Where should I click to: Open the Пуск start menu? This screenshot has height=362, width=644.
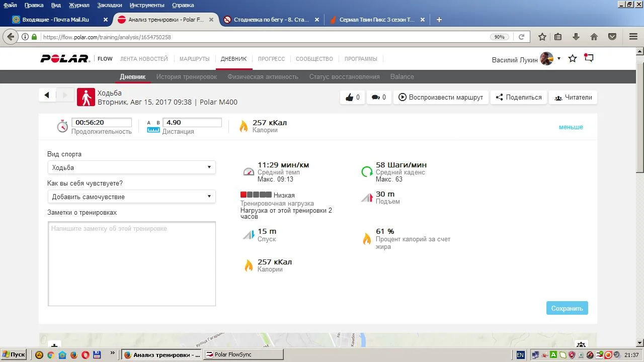click(14, 354)
